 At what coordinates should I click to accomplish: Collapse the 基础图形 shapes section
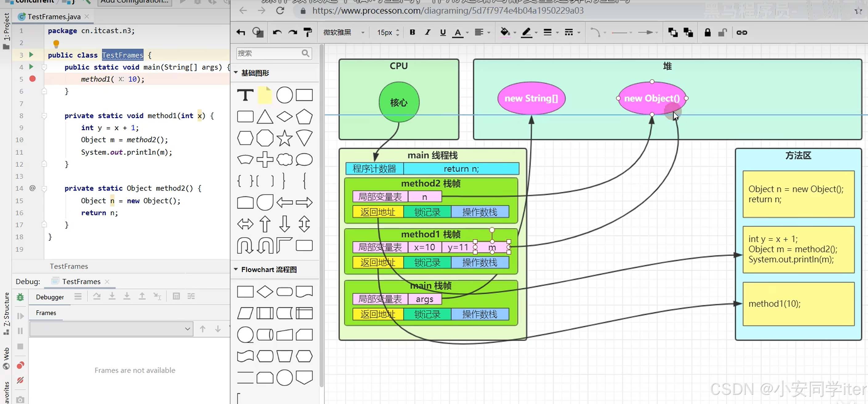pyautogui.click(x=236, y=73)
